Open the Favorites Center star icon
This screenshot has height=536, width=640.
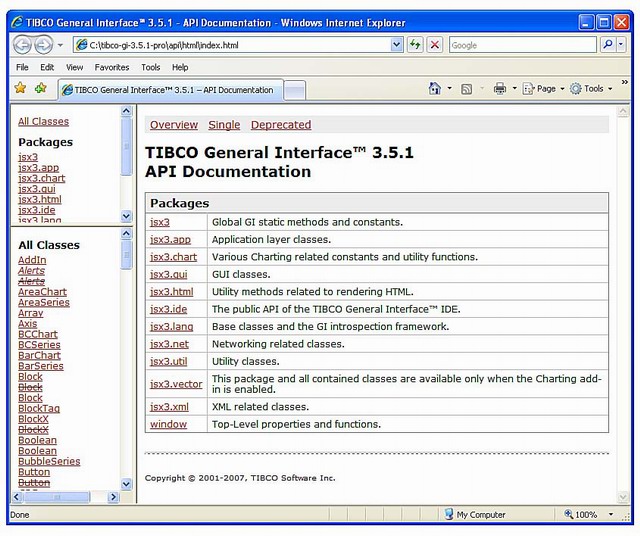20,88
